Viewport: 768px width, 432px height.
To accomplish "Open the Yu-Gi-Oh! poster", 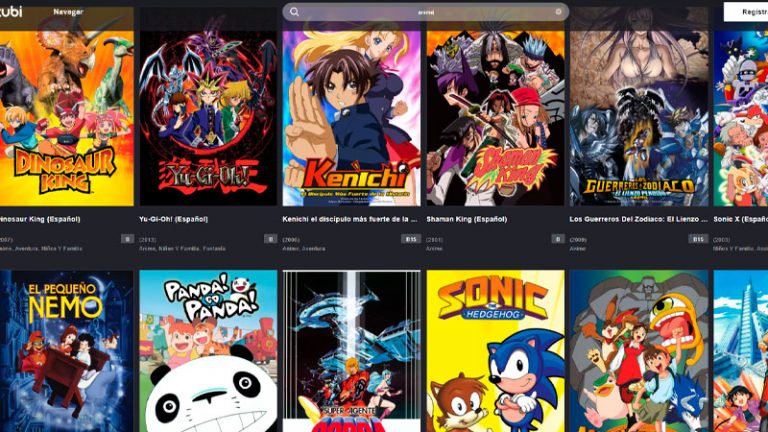I will [x=208, y=106].
